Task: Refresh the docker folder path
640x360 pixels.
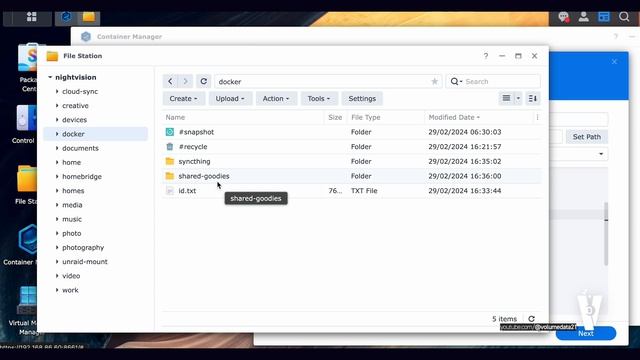Action: point(203,81)
